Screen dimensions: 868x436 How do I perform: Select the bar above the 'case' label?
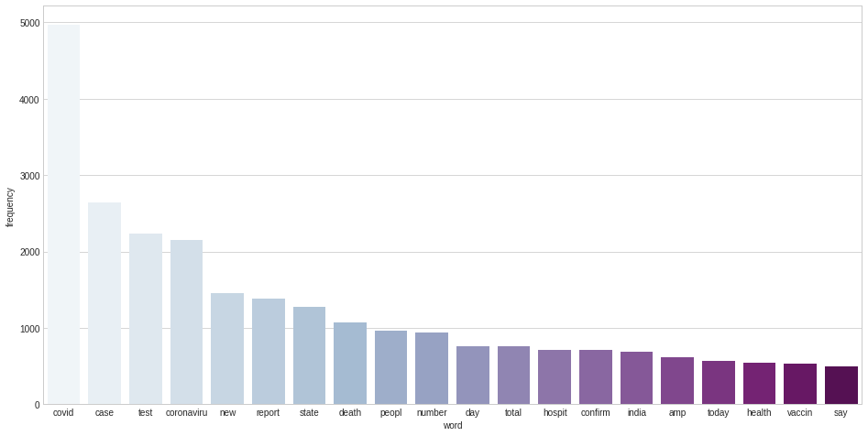[104, 303]
